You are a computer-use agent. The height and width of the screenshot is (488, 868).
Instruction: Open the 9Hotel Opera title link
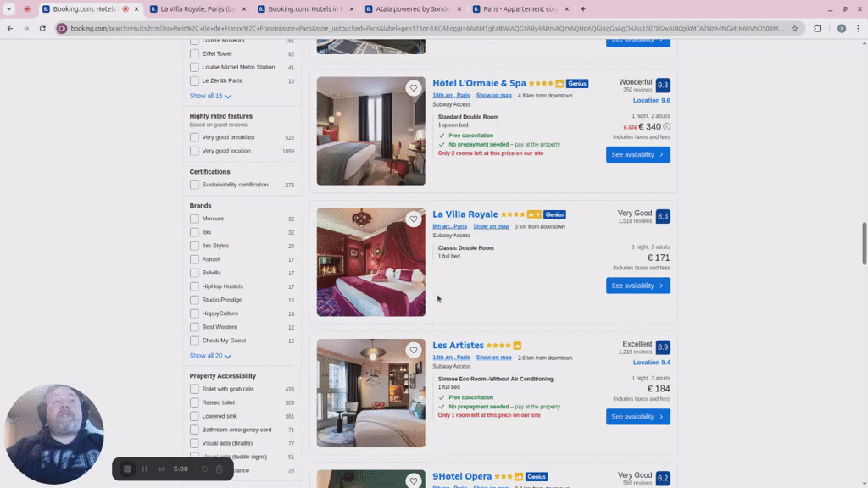coord(462,476)
